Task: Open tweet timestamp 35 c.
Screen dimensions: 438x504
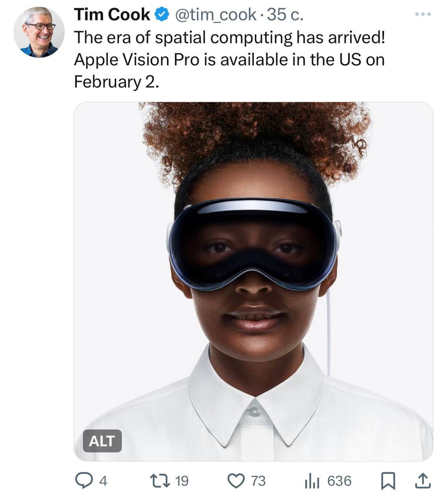Action: point(285,15)
